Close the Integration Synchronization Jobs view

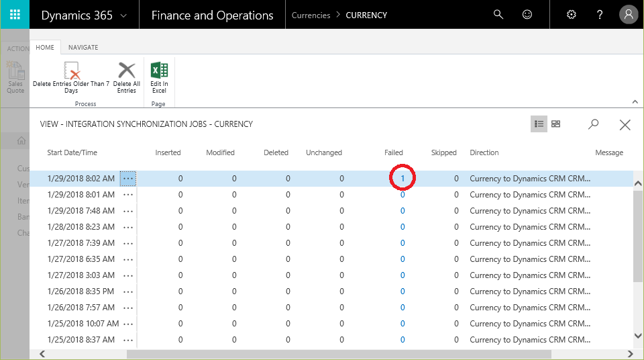click(x=625, y=125)
